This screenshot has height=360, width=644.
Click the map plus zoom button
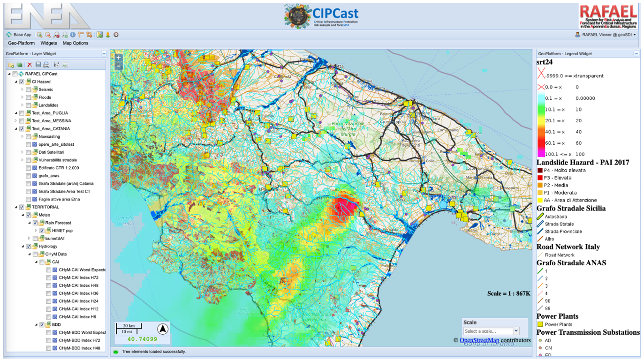119,58
